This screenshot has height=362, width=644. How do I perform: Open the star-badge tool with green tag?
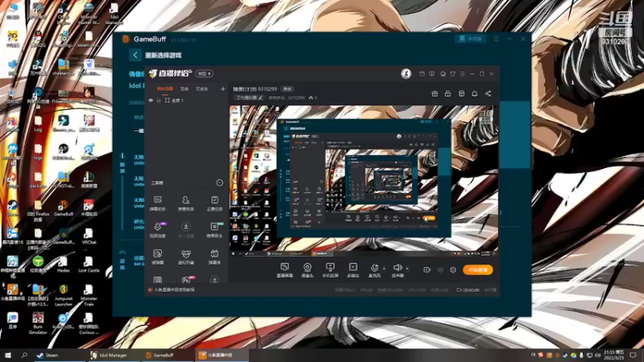point(214,230)
